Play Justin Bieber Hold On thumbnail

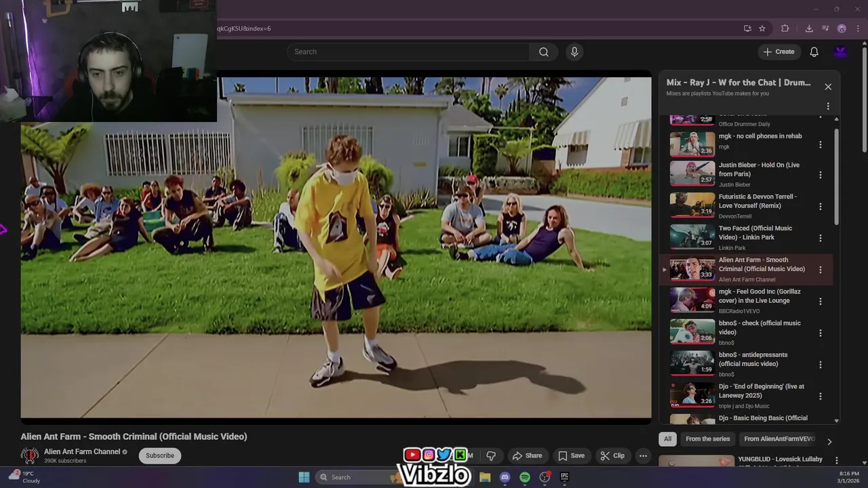point(692,174)
